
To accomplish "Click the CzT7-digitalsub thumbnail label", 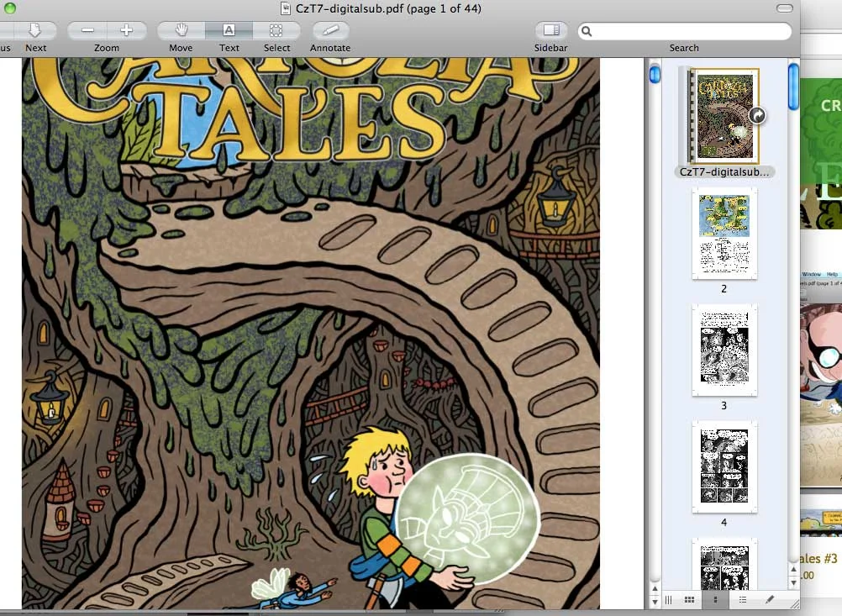I will tap(724, 171).
